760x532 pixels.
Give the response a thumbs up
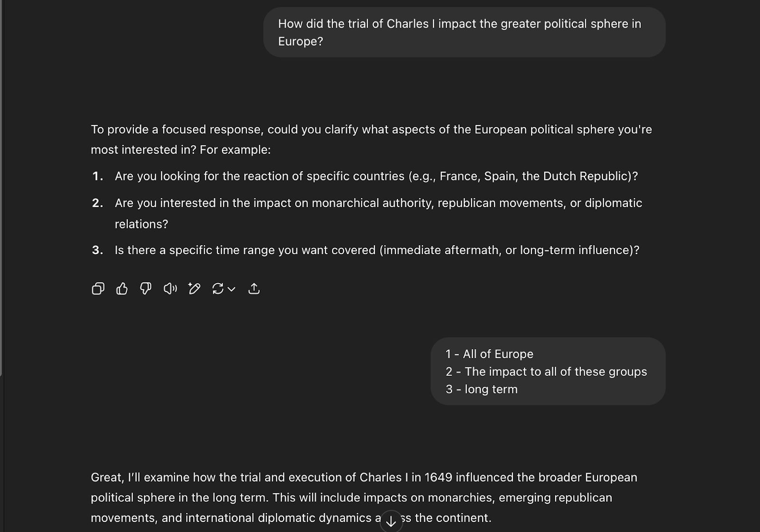coord(122,288)
